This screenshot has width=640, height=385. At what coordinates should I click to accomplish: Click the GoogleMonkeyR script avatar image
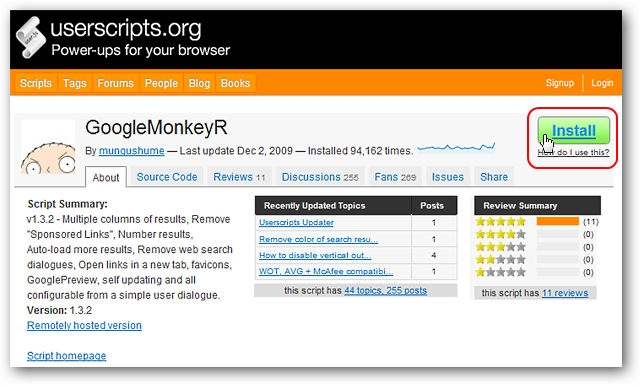(x=48, y=147)
